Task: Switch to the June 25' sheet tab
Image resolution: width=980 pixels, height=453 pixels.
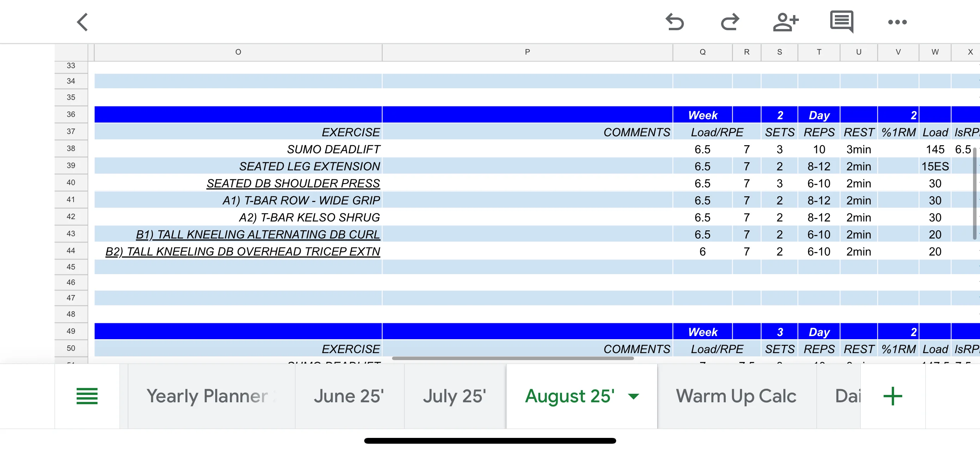Action: tap(349, 396)
